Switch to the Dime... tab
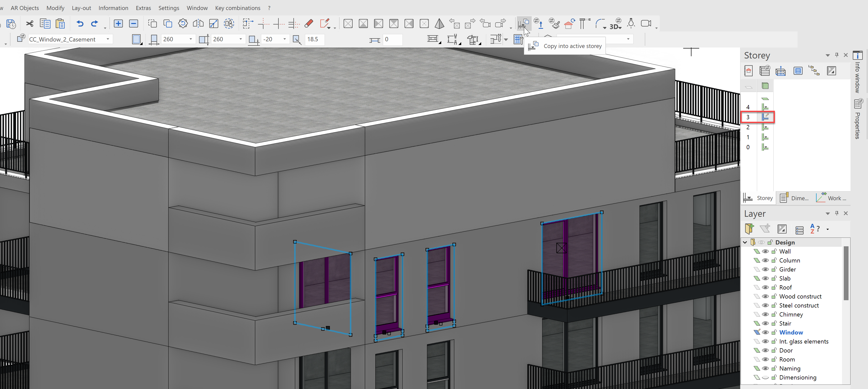868x389 pixels. [795, 198]
